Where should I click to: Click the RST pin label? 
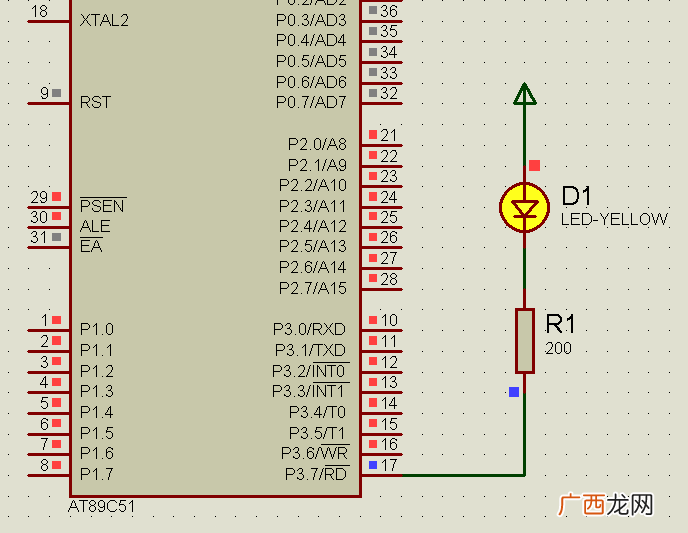95,102
